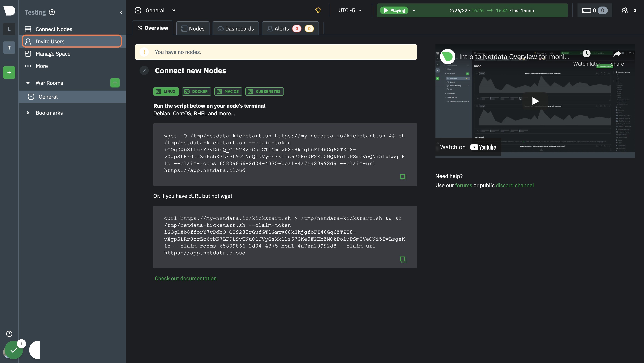This screenshot has width=644, height=363.
Task: Copy the curl install script
Action: click(403, 259)
